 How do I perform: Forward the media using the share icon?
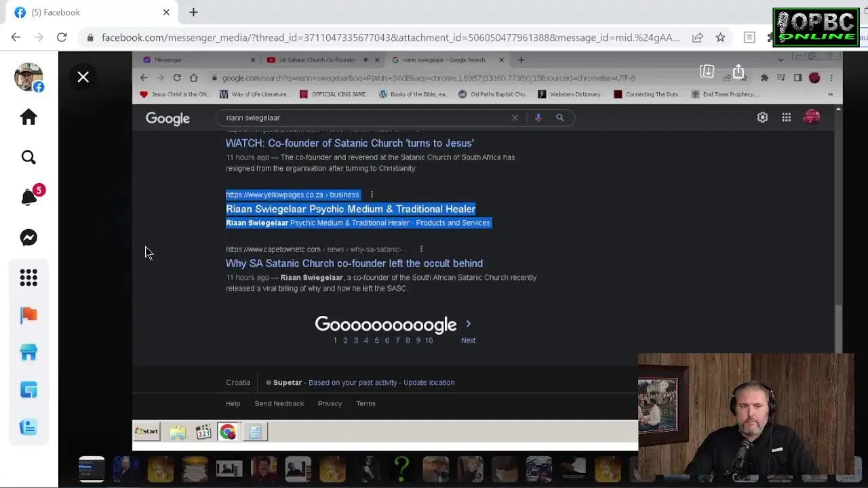738,72
